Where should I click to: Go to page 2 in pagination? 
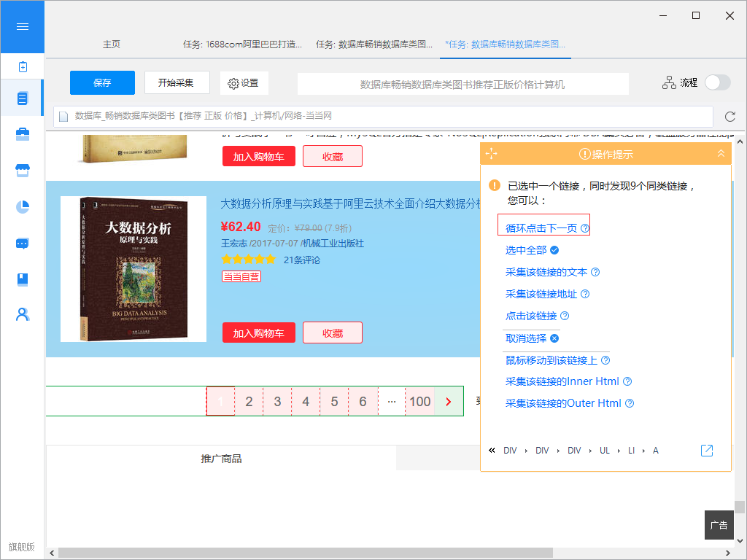coord(249,402)
